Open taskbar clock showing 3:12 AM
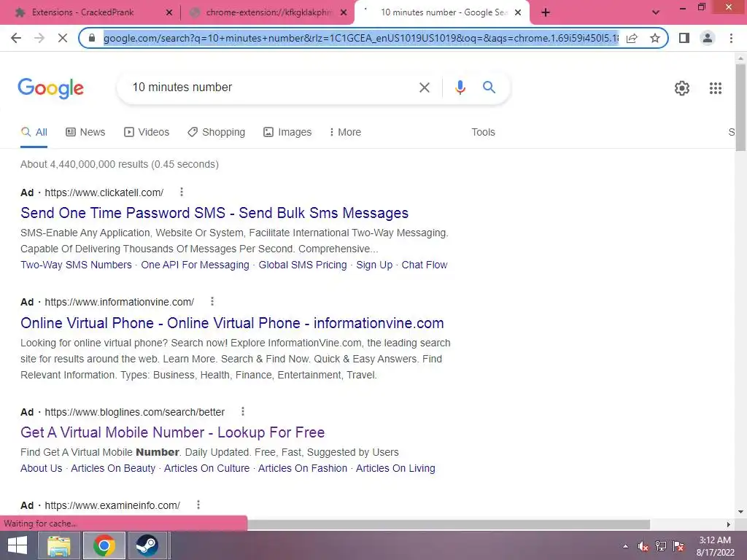The height and width of the screenshot is (560, 747). point(715,546)
